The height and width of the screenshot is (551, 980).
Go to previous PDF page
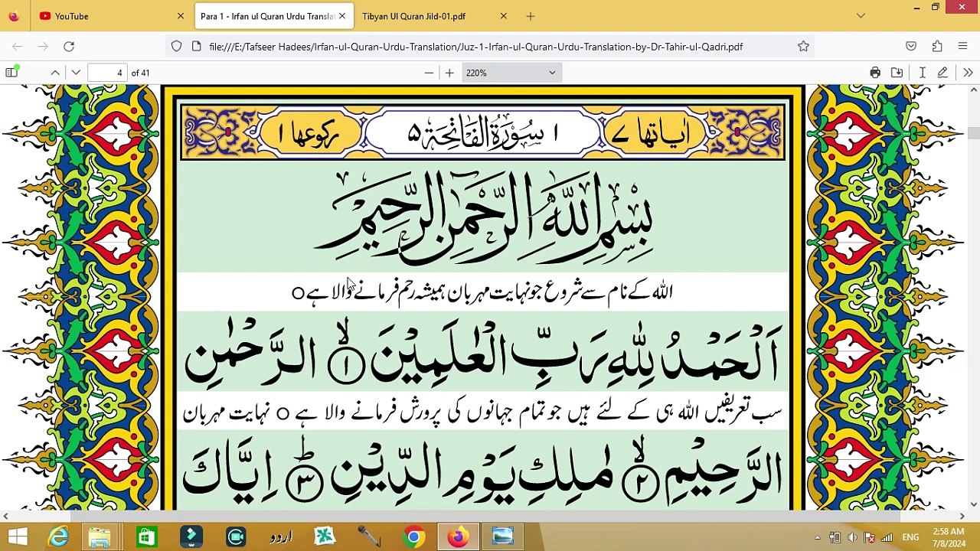coord(55,73)
